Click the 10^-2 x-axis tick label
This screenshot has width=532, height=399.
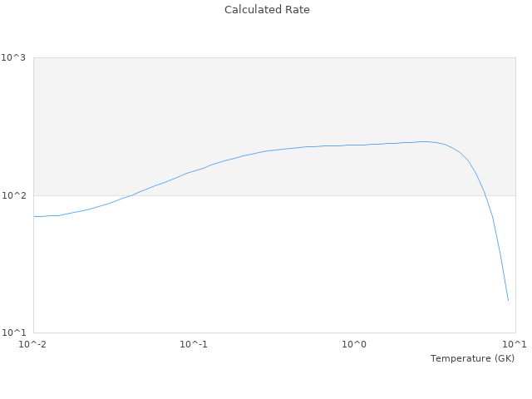coord(32,344)
